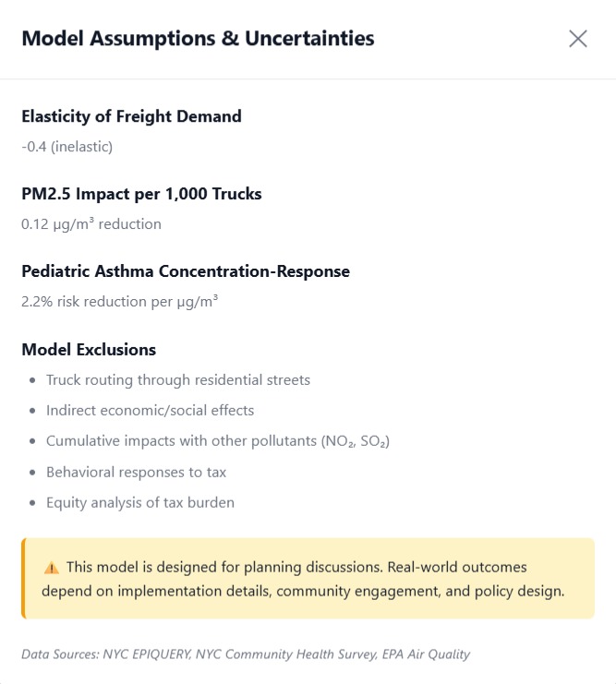The width and height of the screenshot is (616, 684).
Task: Click the warning triangle icon
Action: pos(51,568)
